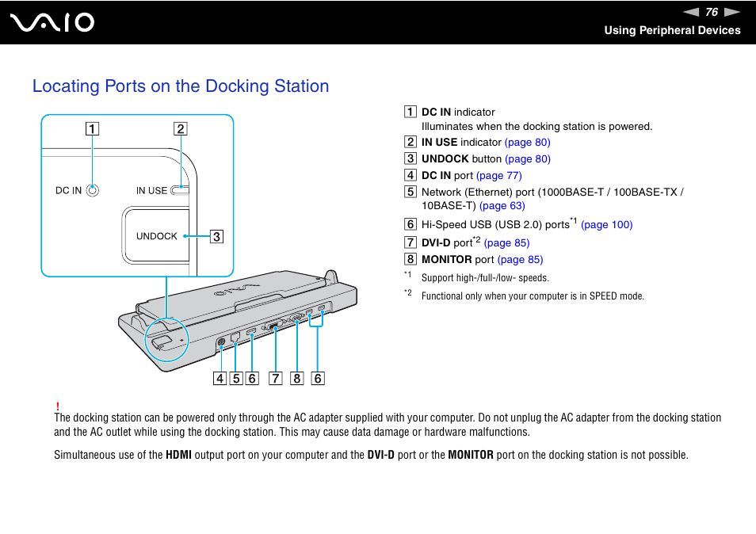Select the Using Peripheral Devices header text

(x=672, y=30)
